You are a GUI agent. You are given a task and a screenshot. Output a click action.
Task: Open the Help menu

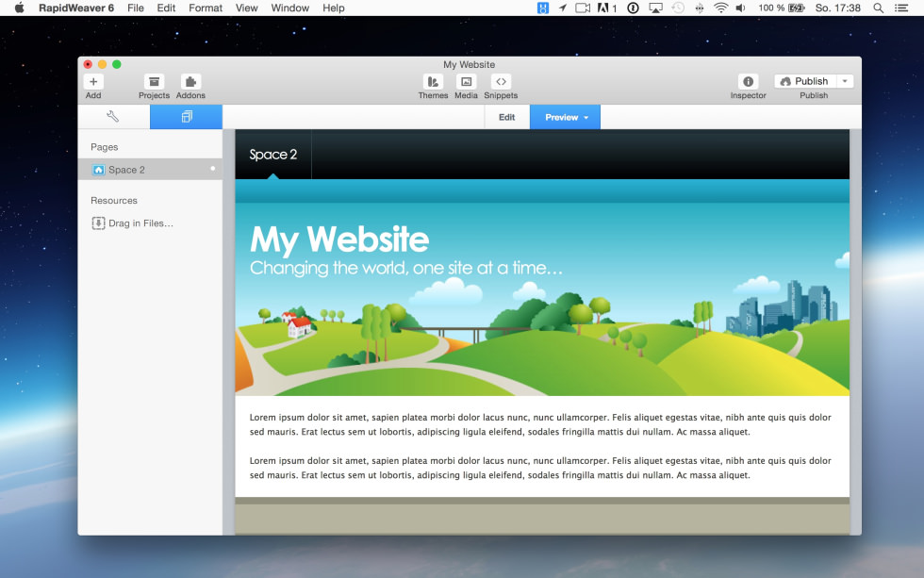(x=334, y=8)
